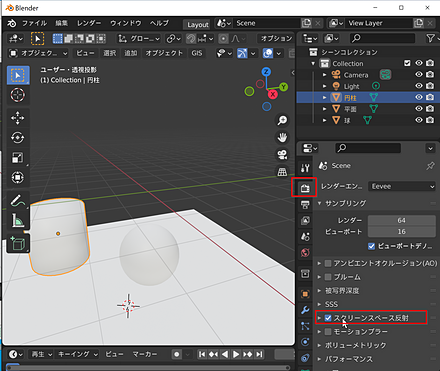Hide Light using its eye icon
The height and width of the screenshot is (371, 440).
(x=419, y=86)
